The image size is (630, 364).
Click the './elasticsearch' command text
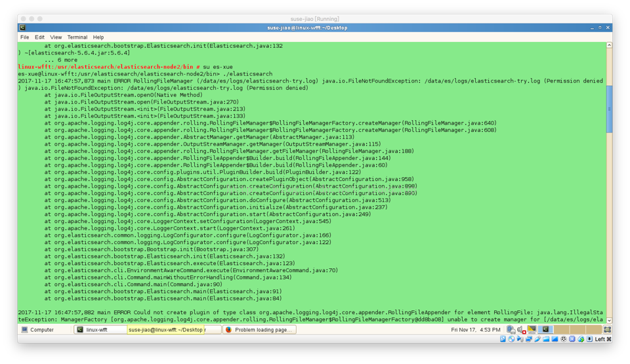point(248,74)
